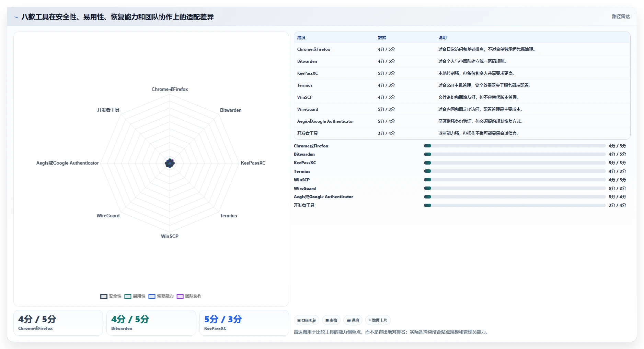644x349 pixels.
Task: Click the Chrome或Firefox radar axis label
Action: (170, 89)
